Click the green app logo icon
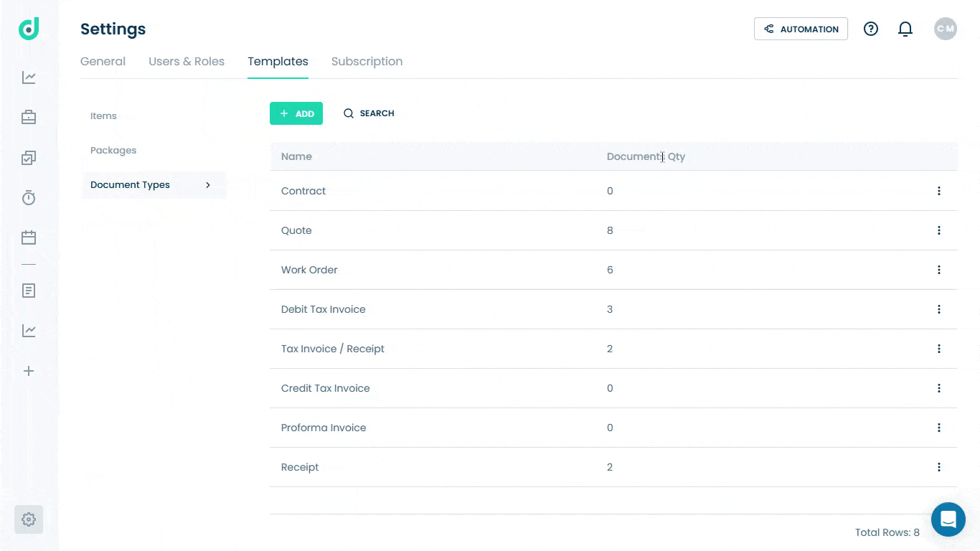Viewport: 980px width, 551px height. (x=29, y=29)
